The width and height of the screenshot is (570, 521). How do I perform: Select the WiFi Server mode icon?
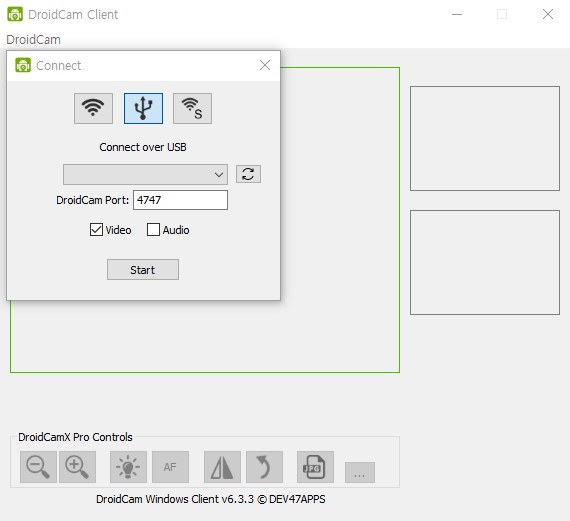coord(192,108)
